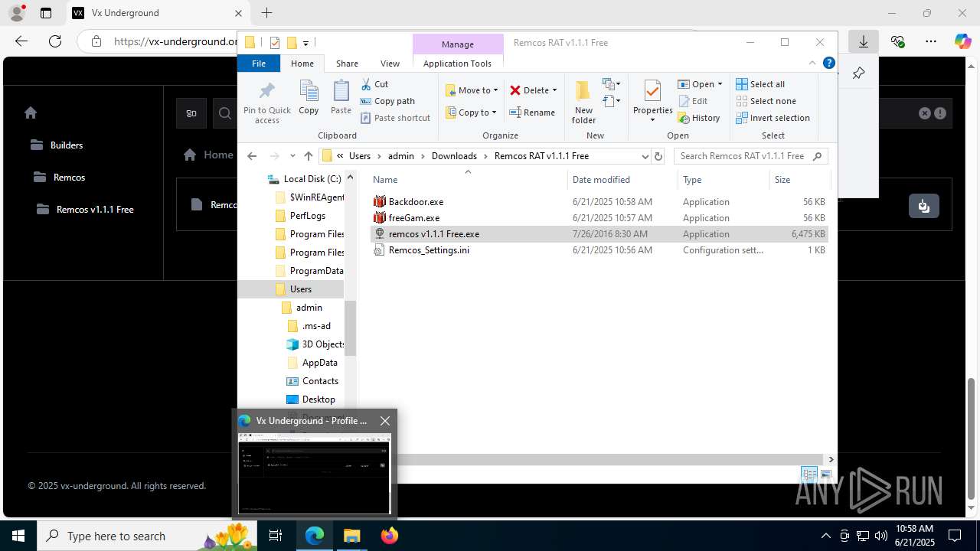Viewport: 980px width, 551px height.
Task: Open Copy to dropdown
Action: click(x=472, y=112)
